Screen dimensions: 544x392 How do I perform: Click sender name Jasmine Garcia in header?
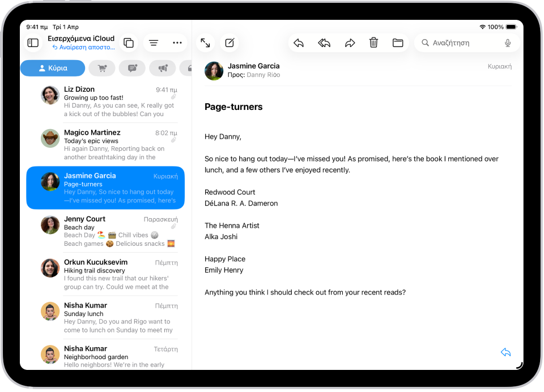click(254, 66)
